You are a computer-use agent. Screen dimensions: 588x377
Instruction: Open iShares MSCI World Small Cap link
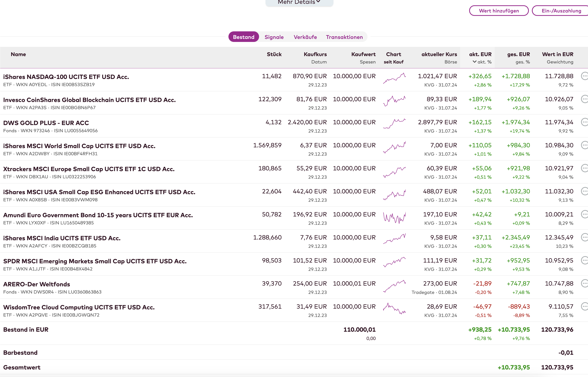pyautogui.click(x=79, y=146)
